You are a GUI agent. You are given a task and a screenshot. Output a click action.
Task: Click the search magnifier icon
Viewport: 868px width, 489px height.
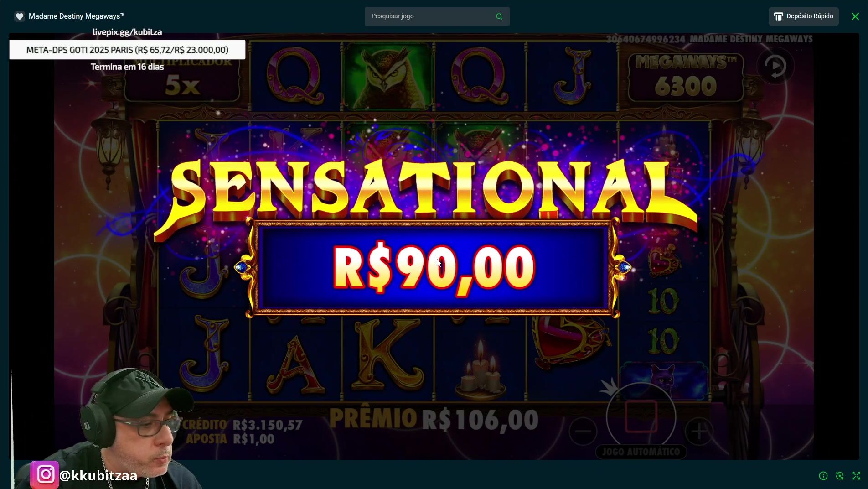coord(499,16)
